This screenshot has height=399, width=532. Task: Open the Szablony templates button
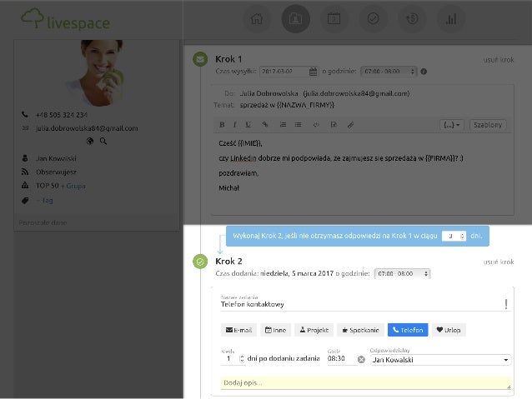click(x=488, y=125)
